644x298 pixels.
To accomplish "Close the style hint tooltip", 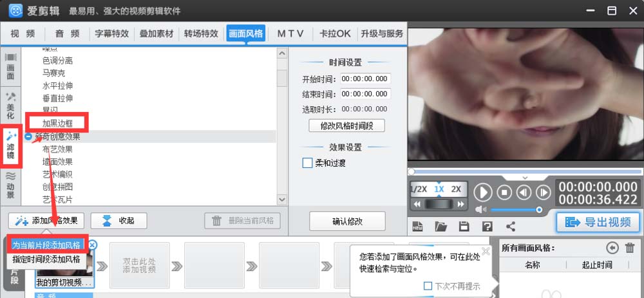I will [x=486, y=251].
